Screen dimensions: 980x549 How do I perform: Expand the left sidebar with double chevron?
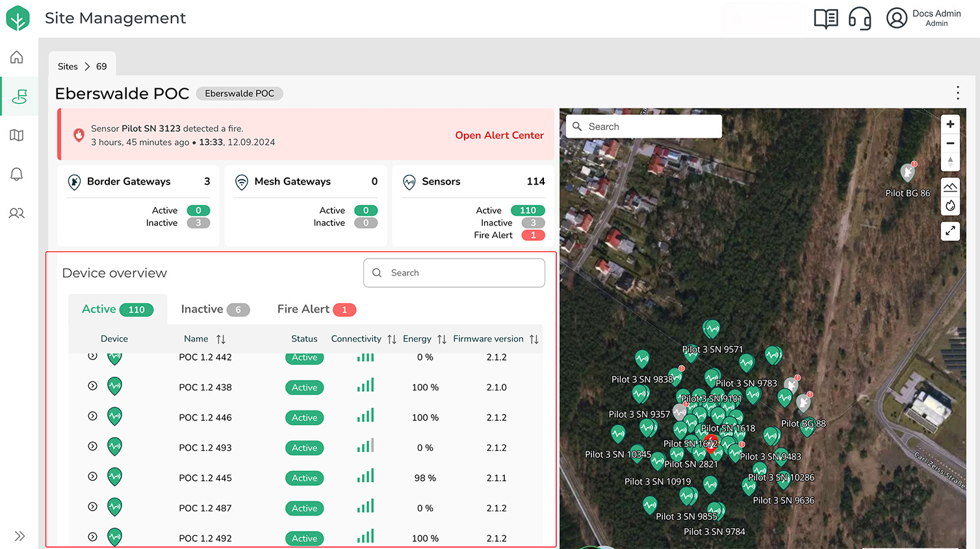(19, 536)
